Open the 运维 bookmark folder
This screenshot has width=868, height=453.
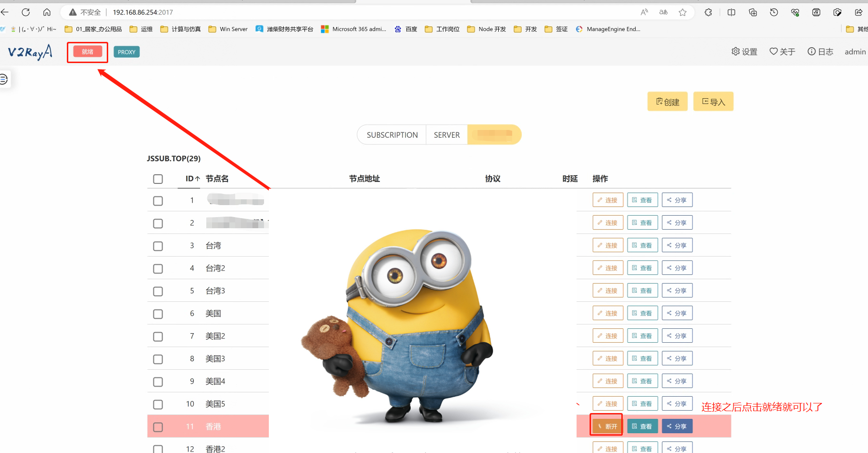(x=141, y=29)
